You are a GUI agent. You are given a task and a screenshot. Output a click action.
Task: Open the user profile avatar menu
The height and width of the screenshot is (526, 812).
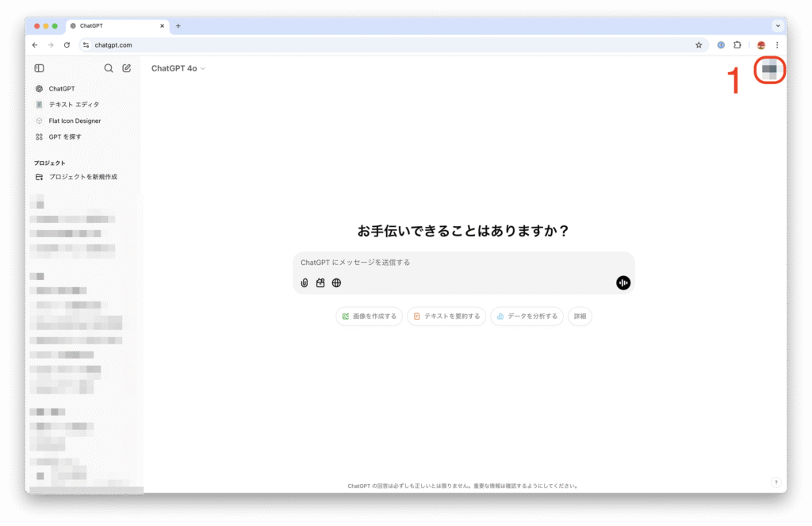(769, 70)
